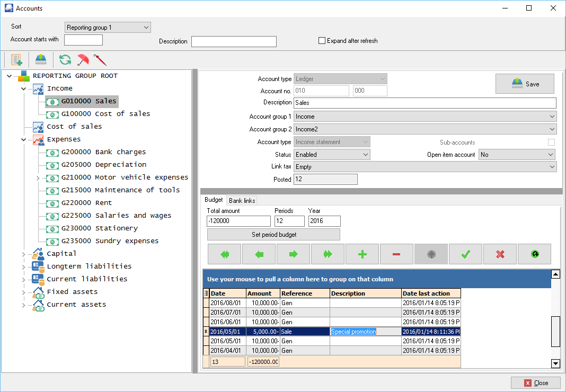Click the closed red umbrella icon
Viewport: 566px width, 392px height.
tap(100, 59)
